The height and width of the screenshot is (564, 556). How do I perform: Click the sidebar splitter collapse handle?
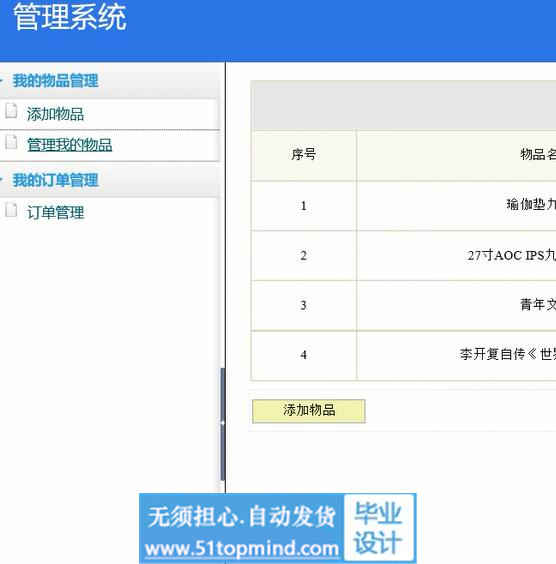coord(223,423)
